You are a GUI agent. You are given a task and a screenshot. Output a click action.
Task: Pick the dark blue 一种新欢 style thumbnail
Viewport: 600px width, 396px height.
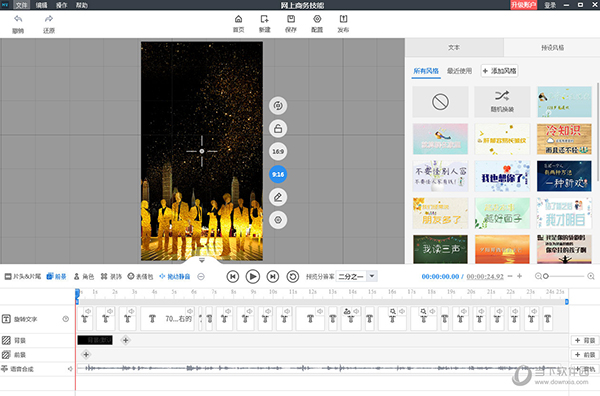(x=564, y=176)
